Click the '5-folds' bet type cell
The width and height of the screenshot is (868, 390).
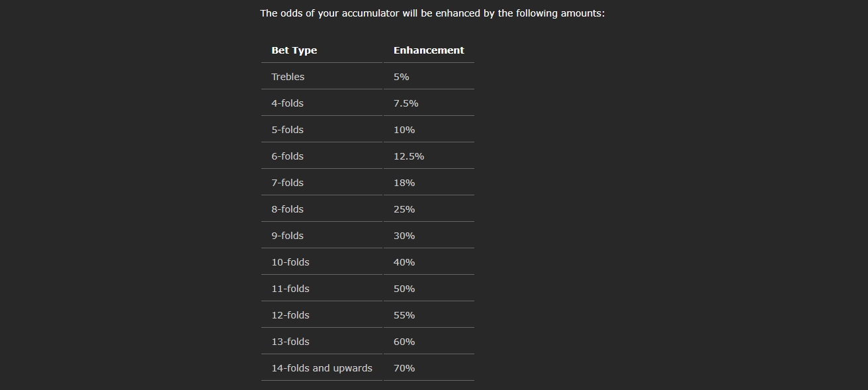coord(322,130)
